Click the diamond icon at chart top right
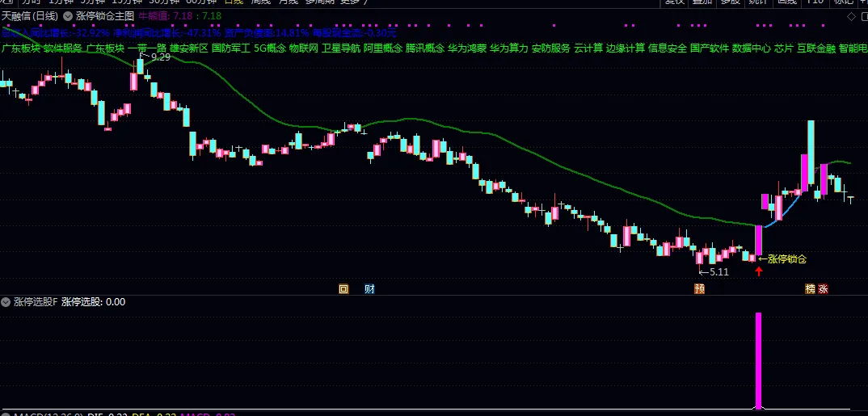This screenshot has width=868, height=416. pos(851,17)
